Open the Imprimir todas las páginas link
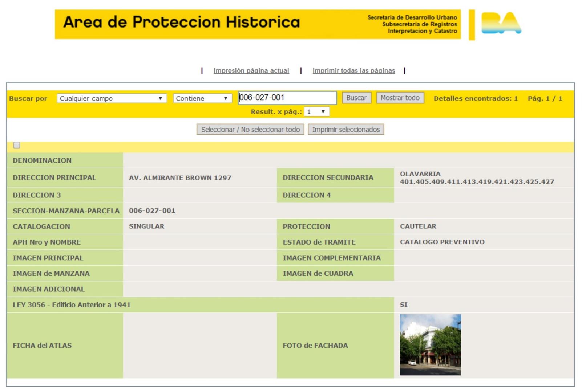Viewport: 582px width, 392px height. 353,70
